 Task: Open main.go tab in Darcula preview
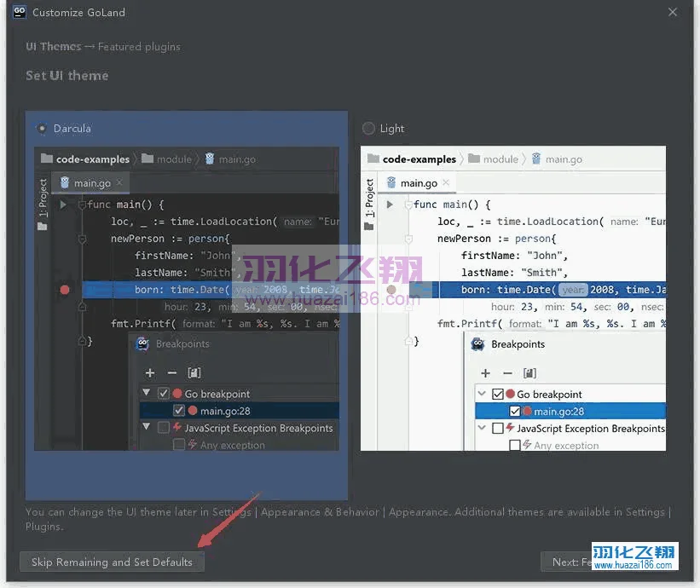coord(90,183)
